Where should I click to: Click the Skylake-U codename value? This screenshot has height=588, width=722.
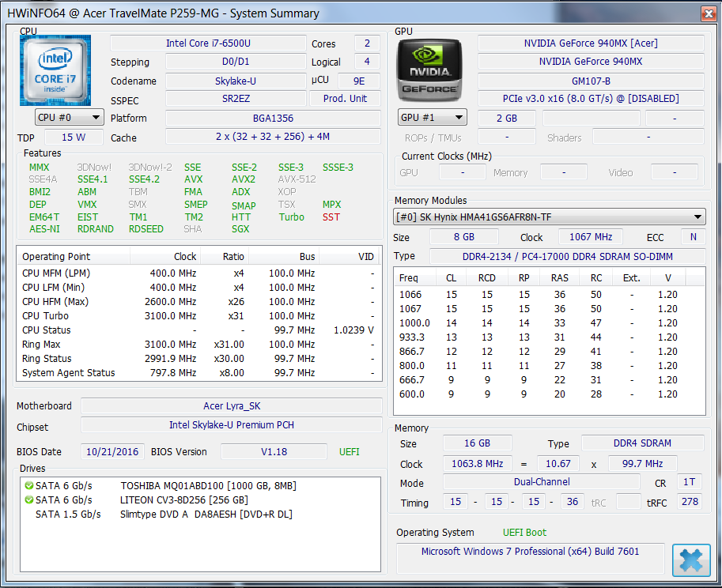236,81
